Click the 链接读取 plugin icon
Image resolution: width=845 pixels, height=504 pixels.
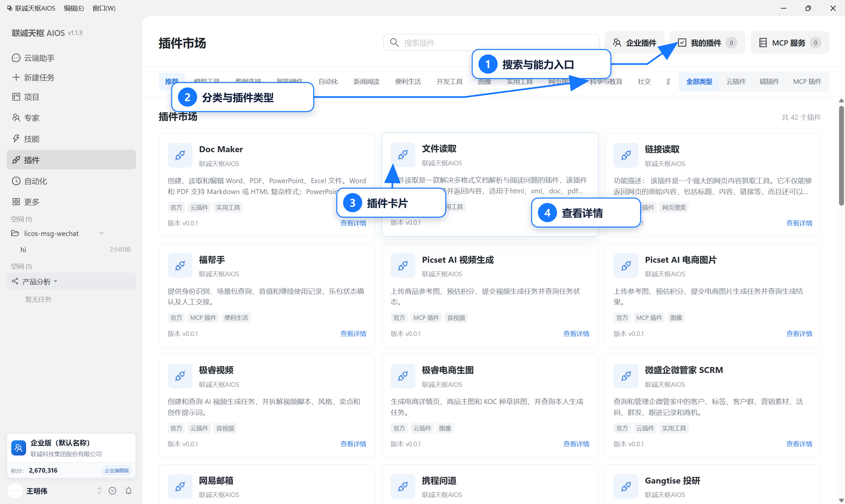(626, 155)
